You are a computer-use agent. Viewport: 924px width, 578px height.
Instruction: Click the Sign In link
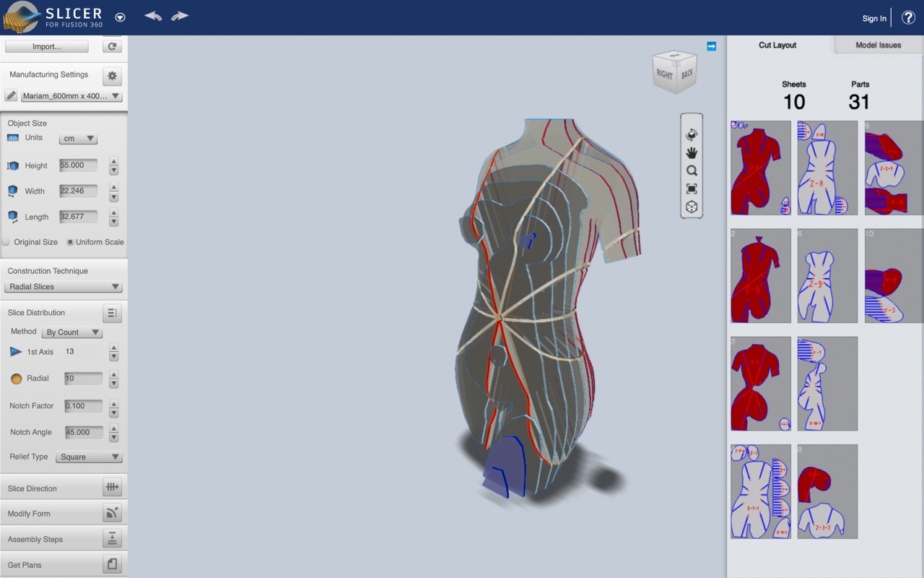coord(874,18)
